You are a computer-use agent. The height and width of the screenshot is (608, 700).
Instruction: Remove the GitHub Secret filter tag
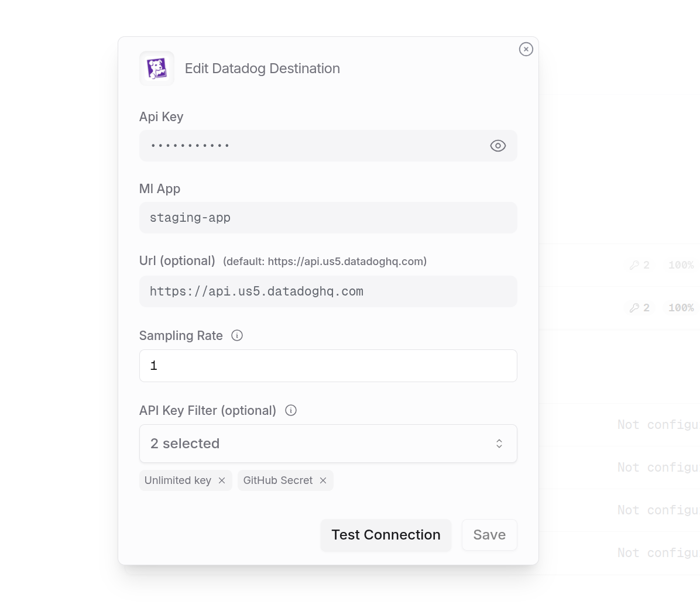coord(323,480)
